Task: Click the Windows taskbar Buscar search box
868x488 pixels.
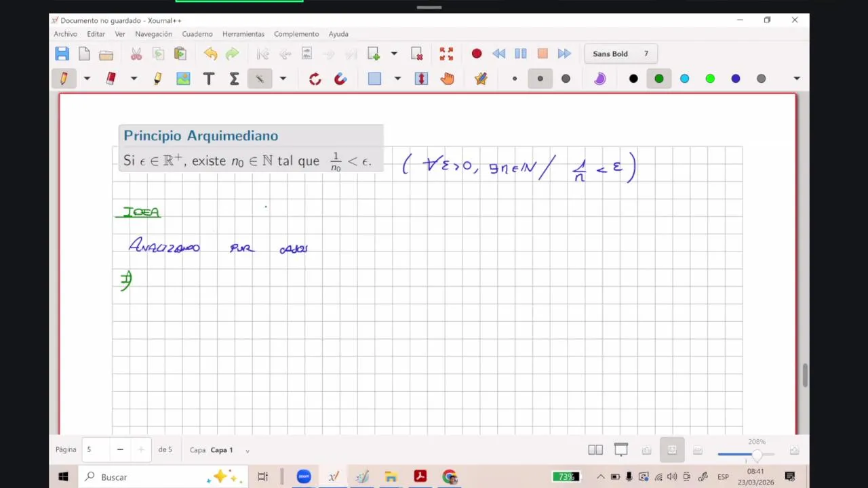Action: pyautogui.click(x=162, y=477)
